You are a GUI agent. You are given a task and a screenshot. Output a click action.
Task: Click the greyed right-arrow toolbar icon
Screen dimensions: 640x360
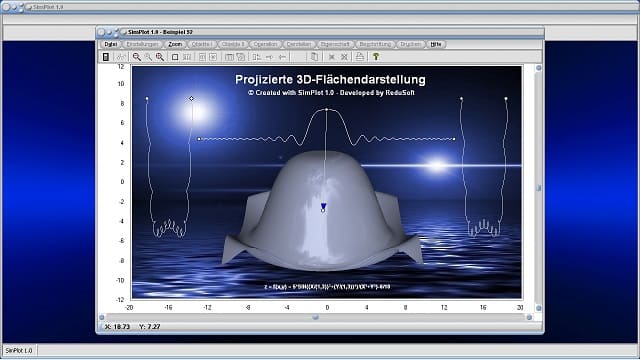[x=269, y=57]
